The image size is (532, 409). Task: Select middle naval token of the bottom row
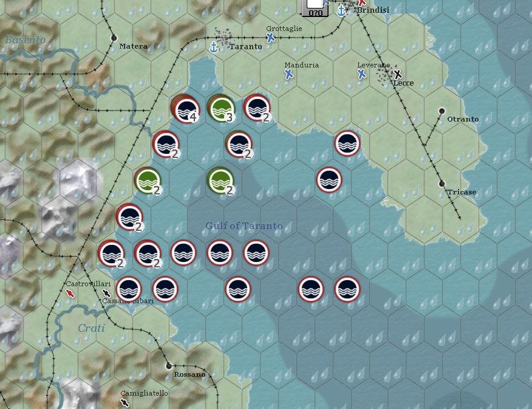(x=238, y=289)
